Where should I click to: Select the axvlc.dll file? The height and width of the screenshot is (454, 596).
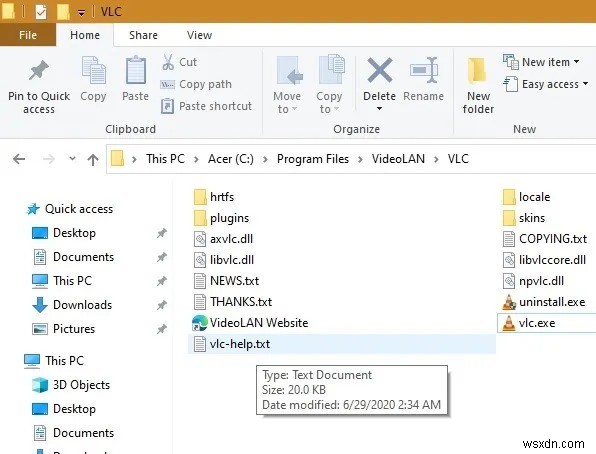click(223, 239)
